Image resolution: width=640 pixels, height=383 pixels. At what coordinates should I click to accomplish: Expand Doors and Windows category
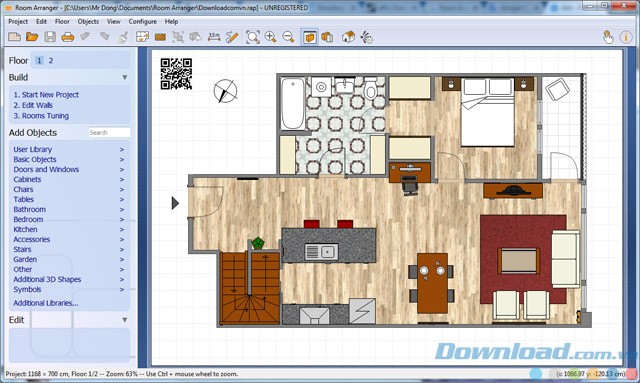69,169
